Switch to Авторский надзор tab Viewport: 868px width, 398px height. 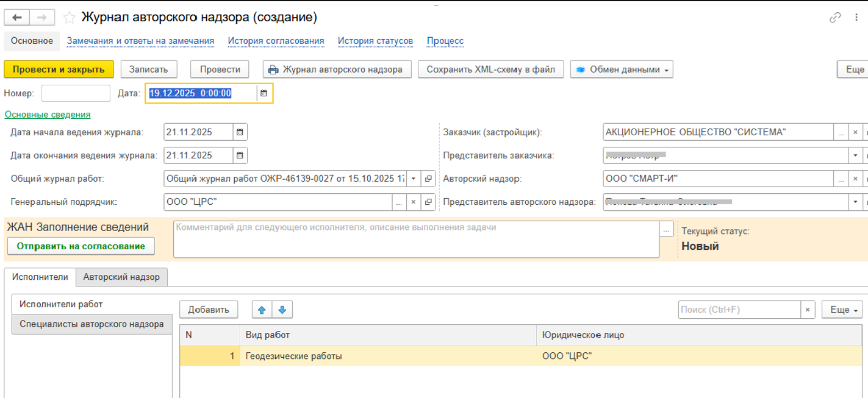[x=121, y=277]
